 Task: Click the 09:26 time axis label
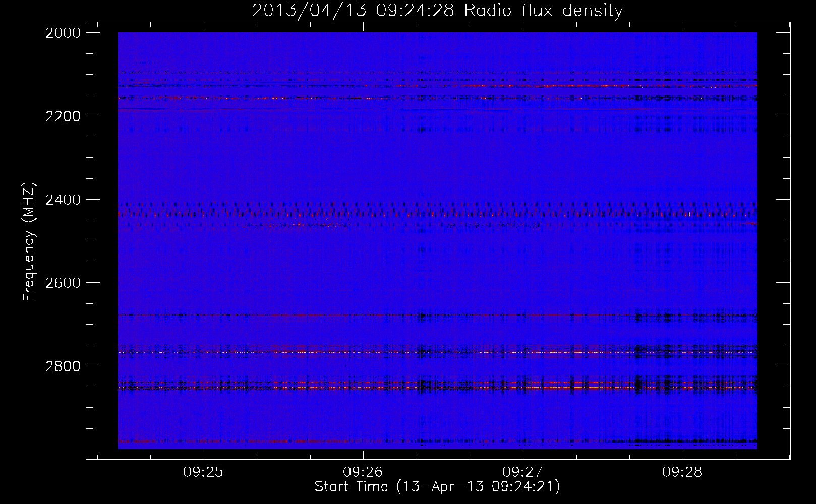pyautogui.click(x=363, y=472)
